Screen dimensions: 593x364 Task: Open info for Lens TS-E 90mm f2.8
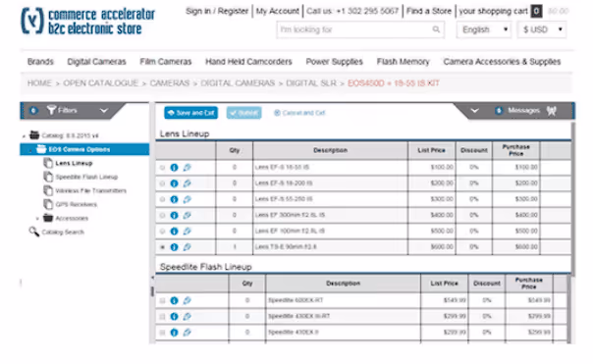coord(174,247)
